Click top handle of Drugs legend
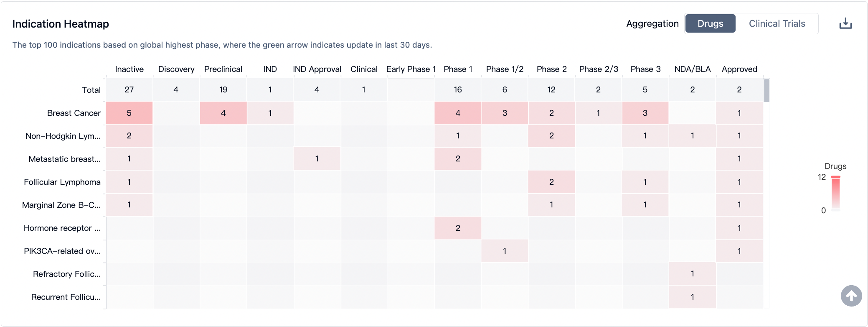The height and width of the screenshot is (327, 868). point(835,177)
